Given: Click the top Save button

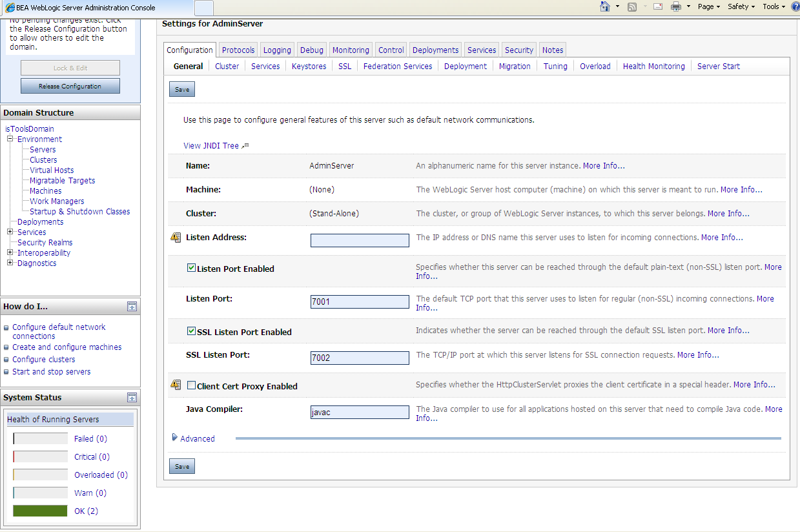Looking at the screenshot, I should 182,89.
